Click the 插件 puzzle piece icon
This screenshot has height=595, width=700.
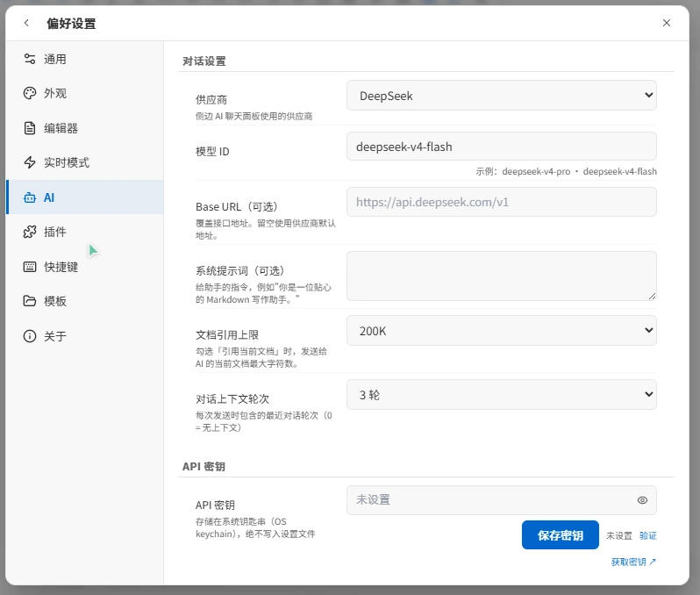coord(30,232)
